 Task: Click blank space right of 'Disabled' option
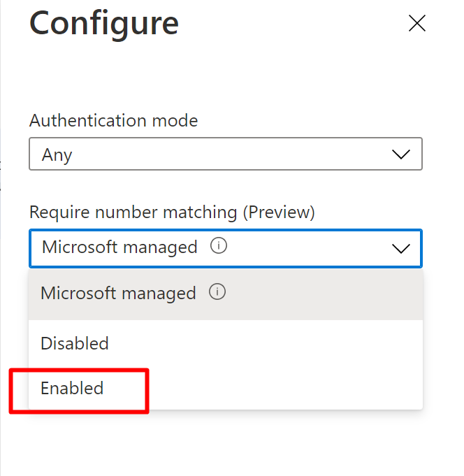[280, 343]
